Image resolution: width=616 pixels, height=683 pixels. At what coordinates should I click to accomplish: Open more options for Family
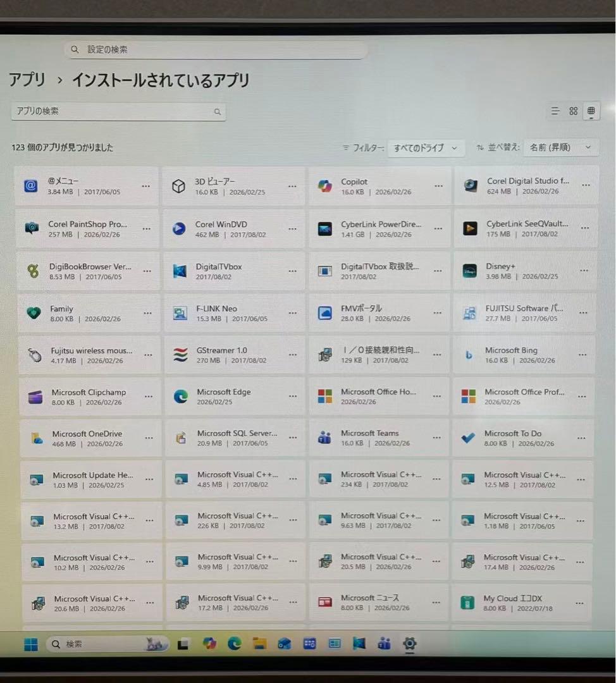click(148, 313)
